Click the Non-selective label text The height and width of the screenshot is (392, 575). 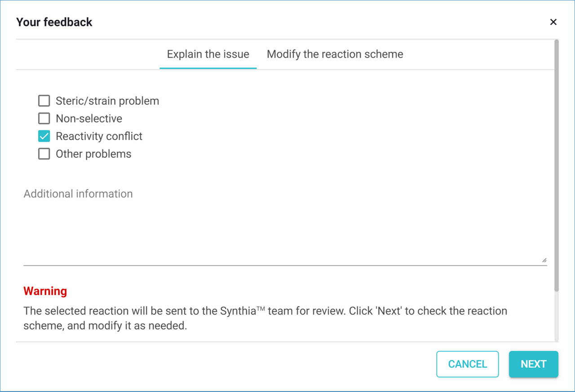click(89, 119)
